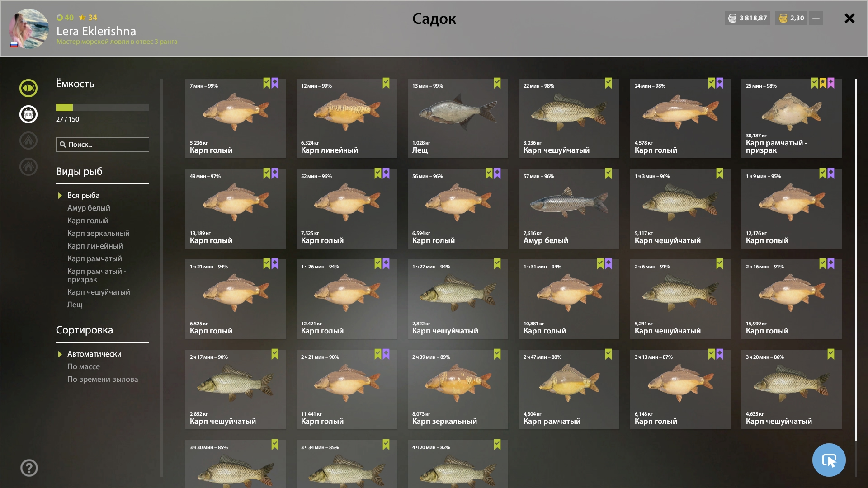
Task: Select the robot-shaped sidebar icon
Action: pyautogui.click(x=28, y=114)
